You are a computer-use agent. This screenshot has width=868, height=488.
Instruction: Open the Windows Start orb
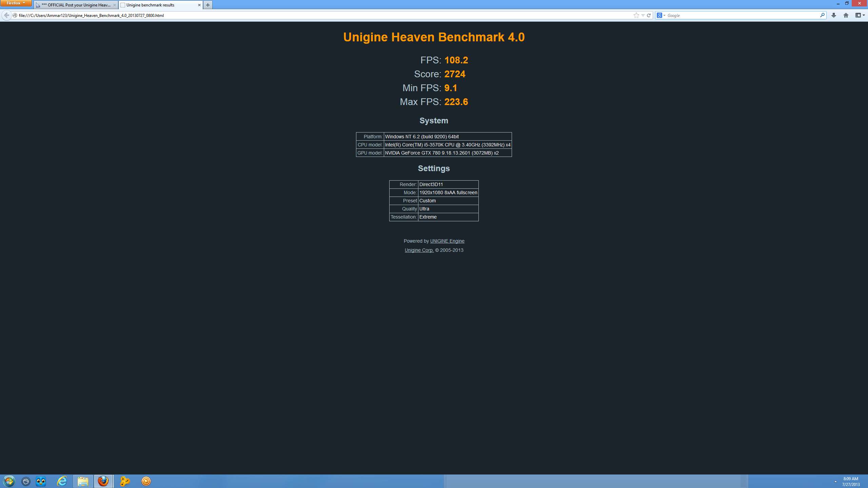[9, 481]
